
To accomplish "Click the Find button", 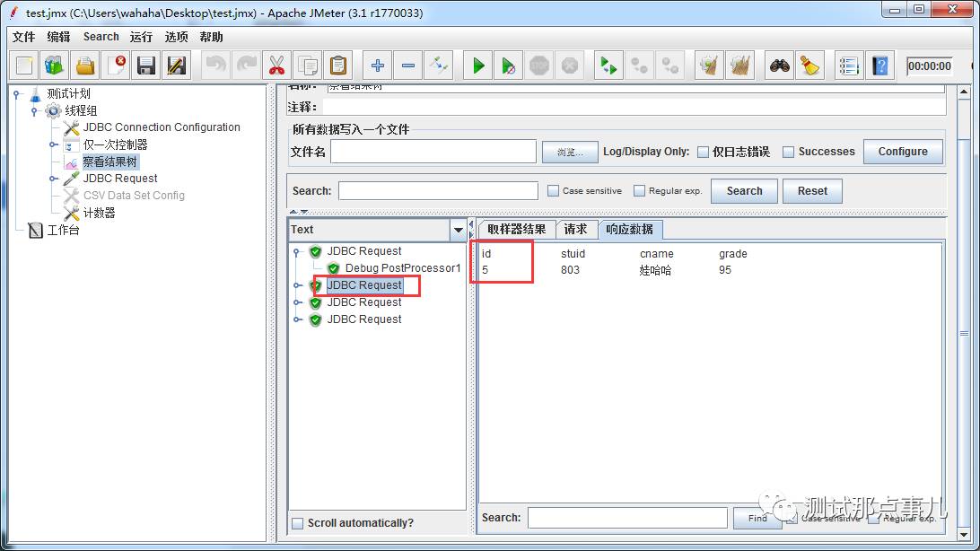I will point(757,518).
